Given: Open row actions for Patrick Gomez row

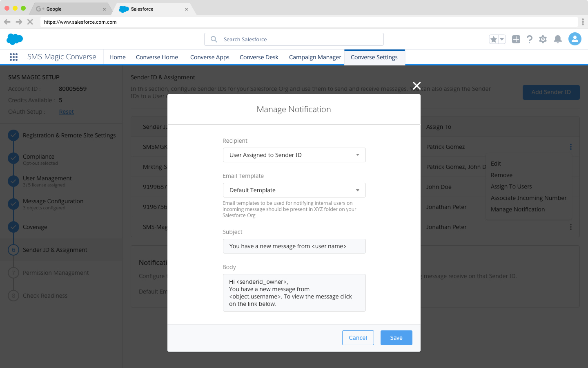Looking at the screenshot, I should coord(570,147).
